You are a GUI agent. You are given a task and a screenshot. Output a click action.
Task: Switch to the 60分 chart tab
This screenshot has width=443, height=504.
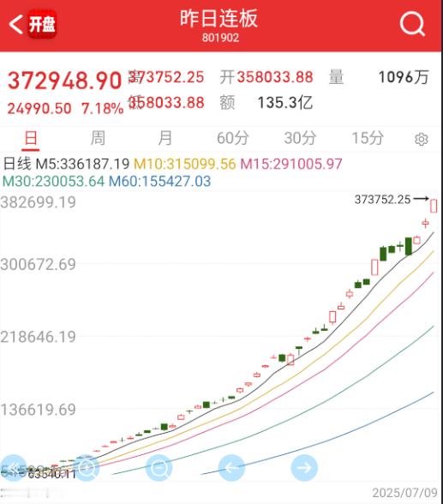click(x=233, y=138)
